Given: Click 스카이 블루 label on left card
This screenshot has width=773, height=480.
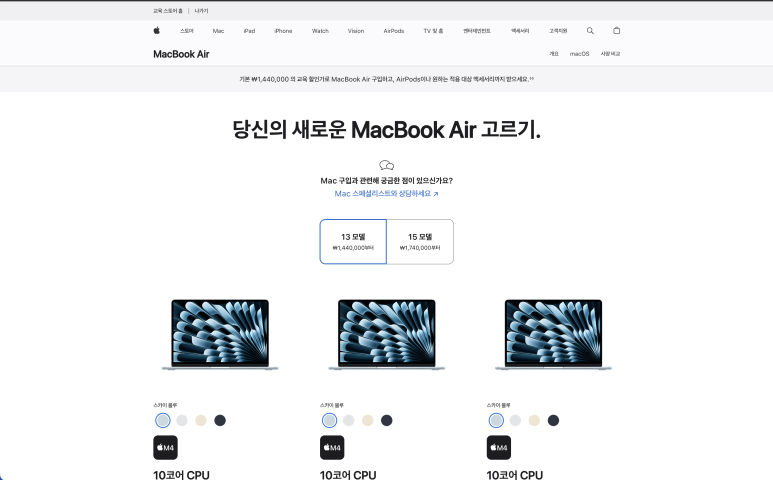Looking at the screenshot, I should (x=165, y=405).
